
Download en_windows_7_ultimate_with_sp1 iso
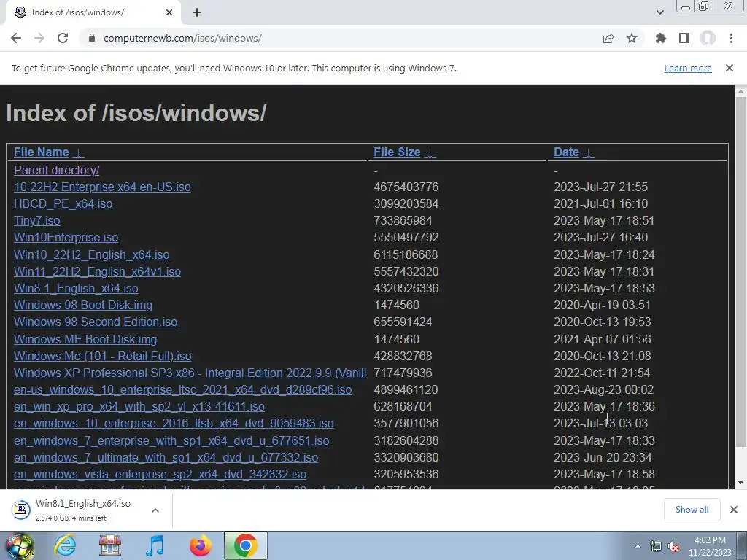pos(166,457)
